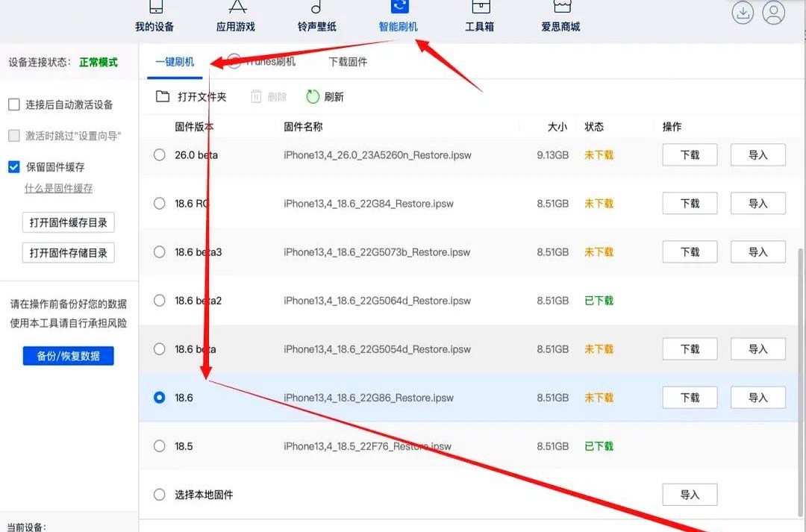Click 备份/恢复数据 button
This screenshot has height=532, width=806.
pyautogui.click(x=68, y=356)
